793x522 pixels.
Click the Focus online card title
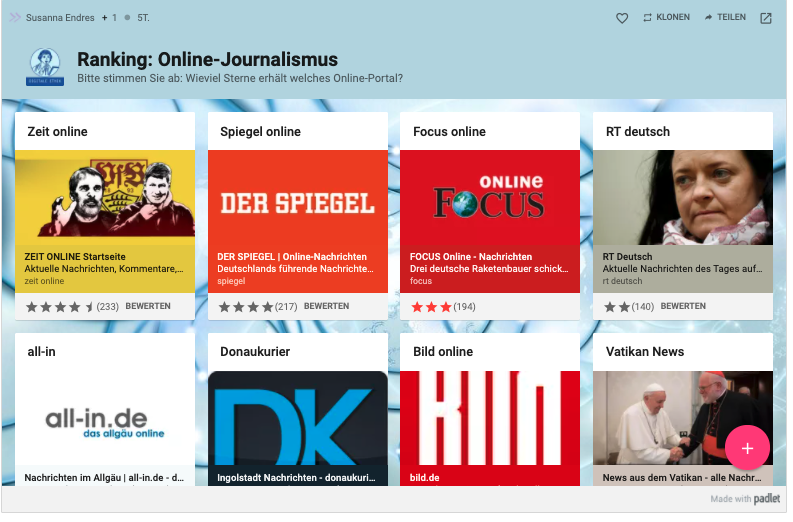tap(449, 132)
